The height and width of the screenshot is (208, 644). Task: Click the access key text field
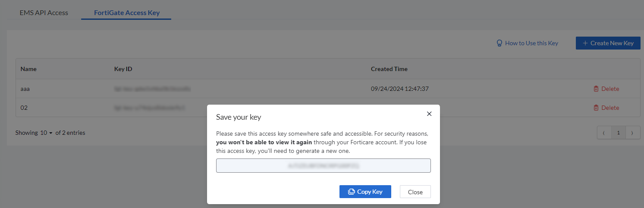tap(323, 165)
